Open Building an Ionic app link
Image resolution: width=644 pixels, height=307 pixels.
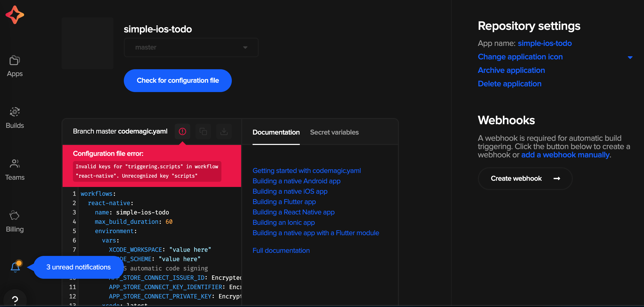284,222
